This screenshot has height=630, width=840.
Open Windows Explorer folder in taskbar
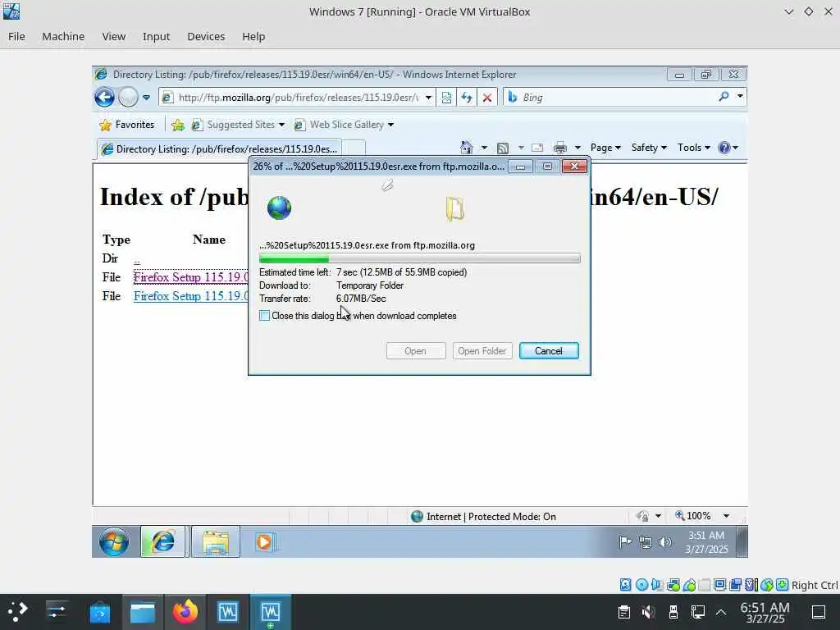tap(216, 541)
